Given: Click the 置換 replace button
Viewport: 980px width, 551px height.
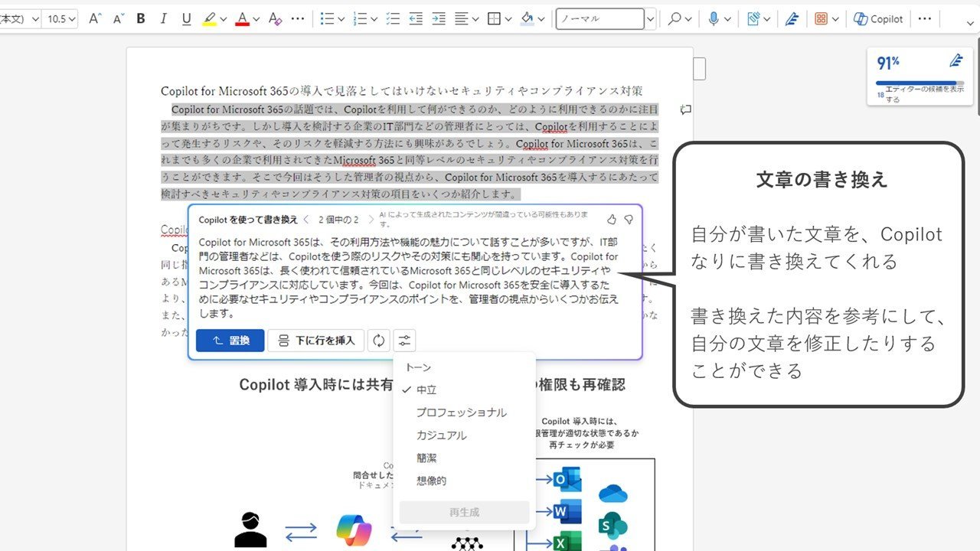Looking at the screenshot, I should (230, 341).
